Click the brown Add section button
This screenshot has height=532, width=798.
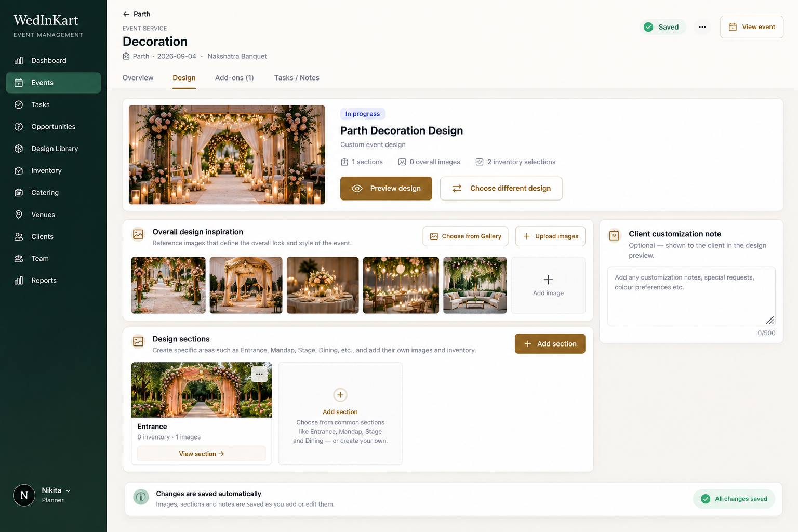pos(550,344)
